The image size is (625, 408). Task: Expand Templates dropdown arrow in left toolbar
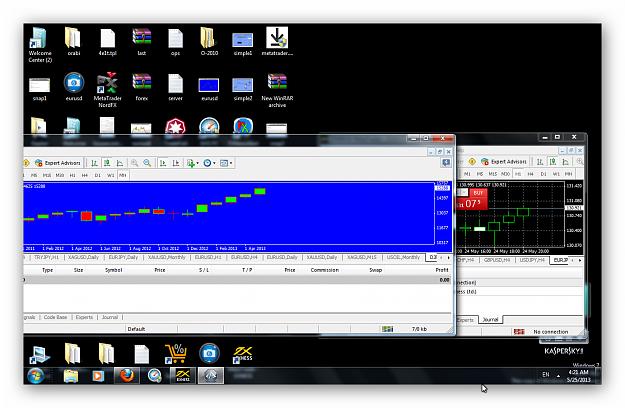(x=231, y=163)
